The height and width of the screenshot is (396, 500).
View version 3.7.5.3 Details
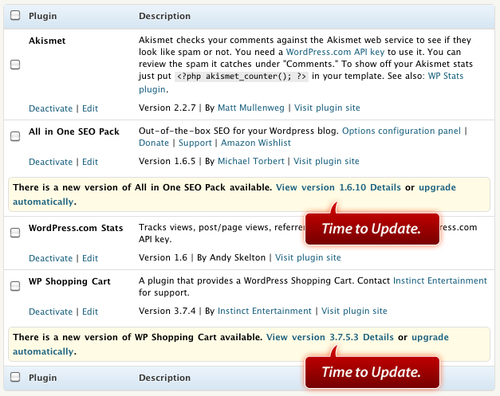click(330, 337)
